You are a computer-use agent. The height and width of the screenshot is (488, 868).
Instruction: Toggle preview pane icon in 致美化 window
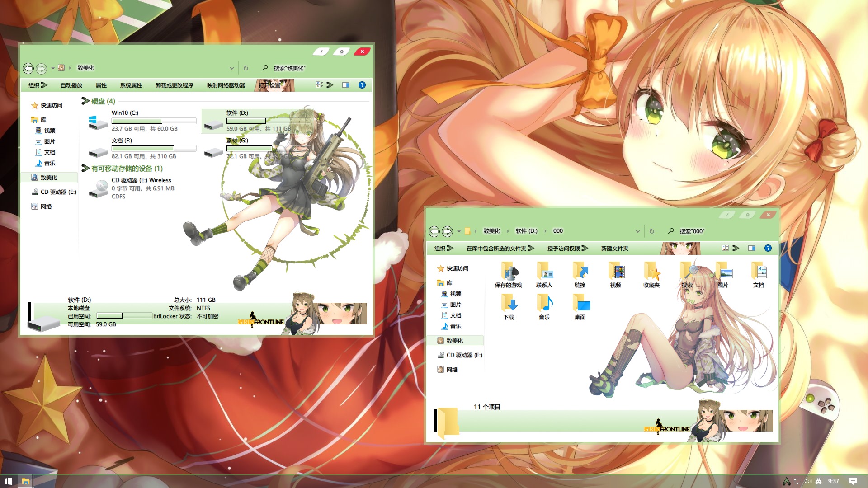point(346,85)
